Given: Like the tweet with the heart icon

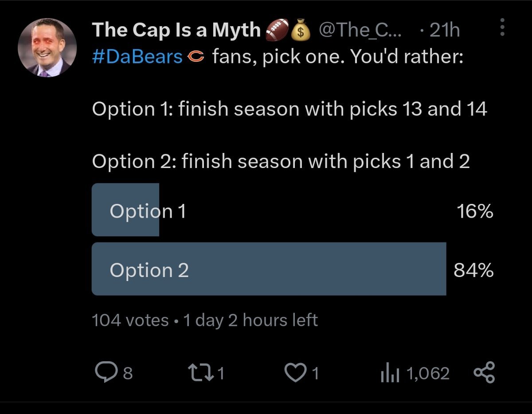Looking at the screenshot, I should (293, 374).
